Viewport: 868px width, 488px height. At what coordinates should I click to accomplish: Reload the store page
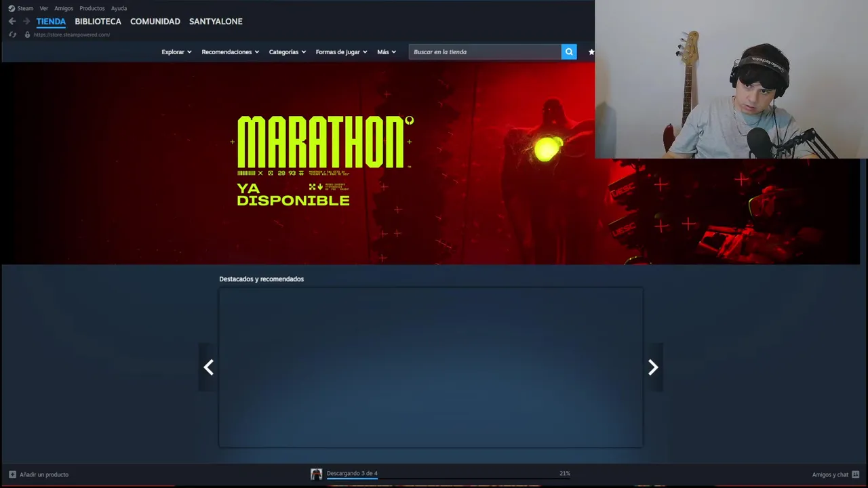[12, 35]
